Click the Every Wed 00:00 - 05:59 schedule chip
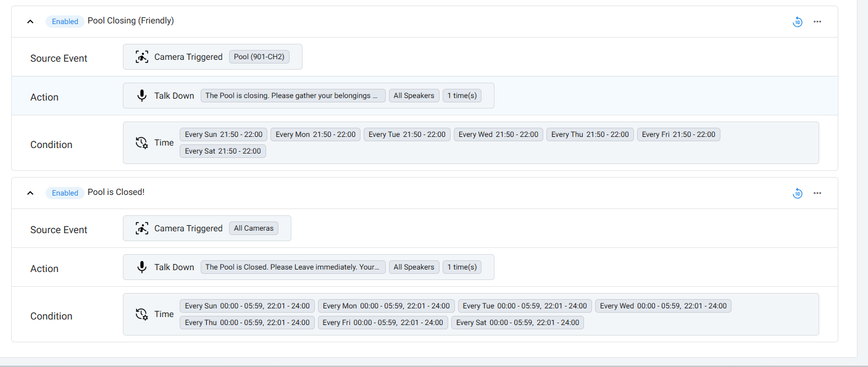The width and height of the screenshot is (868, 367). pos(663,306)
